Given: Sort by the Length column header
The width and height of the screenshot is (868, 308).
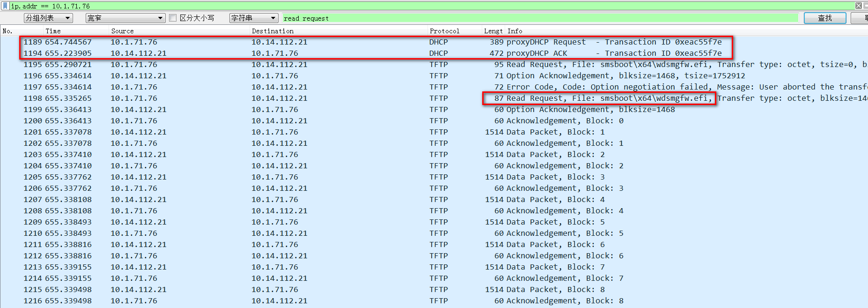Looking at the screenshot, I should [x=493, y=31].
